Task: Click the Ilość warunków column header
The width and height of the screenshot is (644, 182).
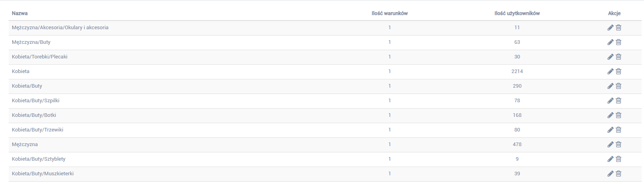Action: tap(390, 13)
